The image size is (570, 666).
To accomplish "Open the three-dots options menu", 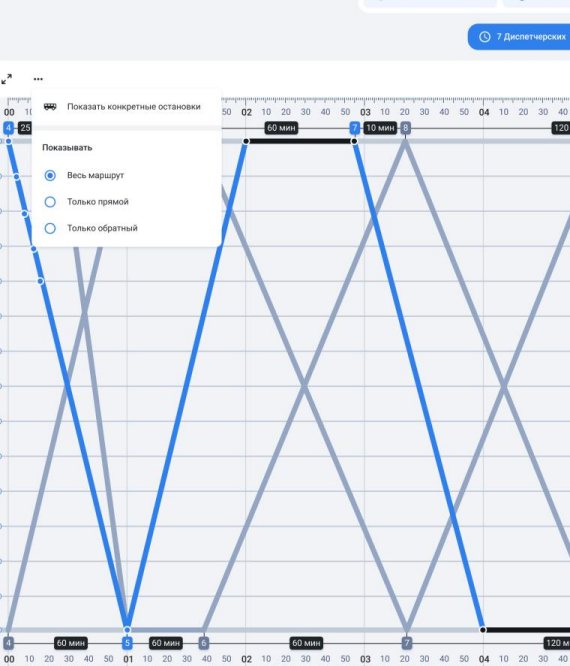I will 38,79.
